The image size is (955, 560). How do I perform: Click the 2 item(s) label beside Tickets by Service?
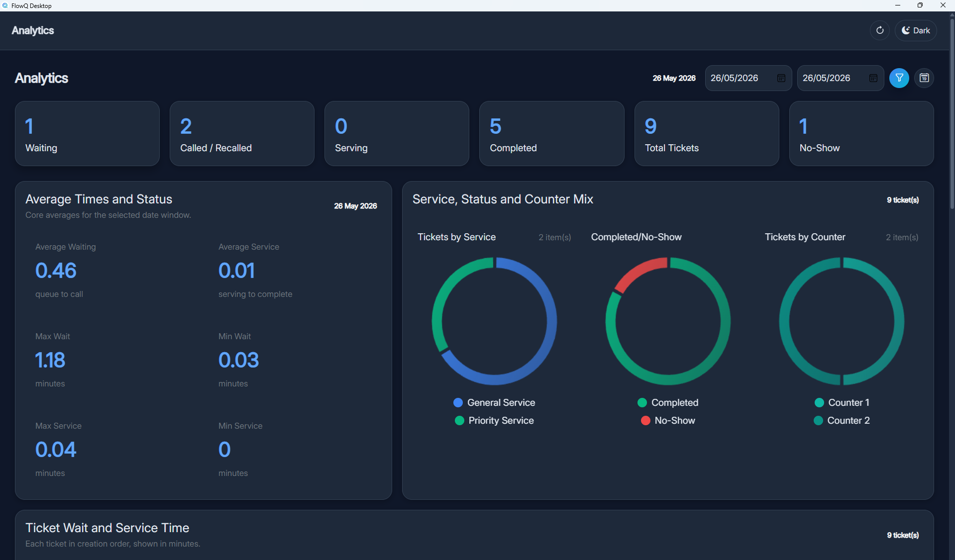click(555, 238)
